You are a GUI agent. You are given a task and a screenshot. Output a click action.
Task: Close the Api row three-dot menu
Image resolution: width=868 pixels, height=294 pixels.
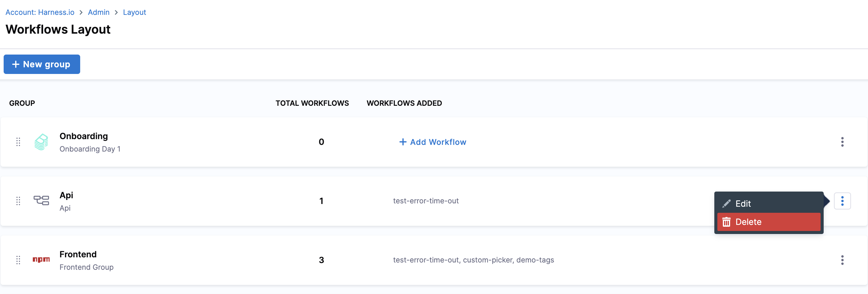tap(842, 201)
